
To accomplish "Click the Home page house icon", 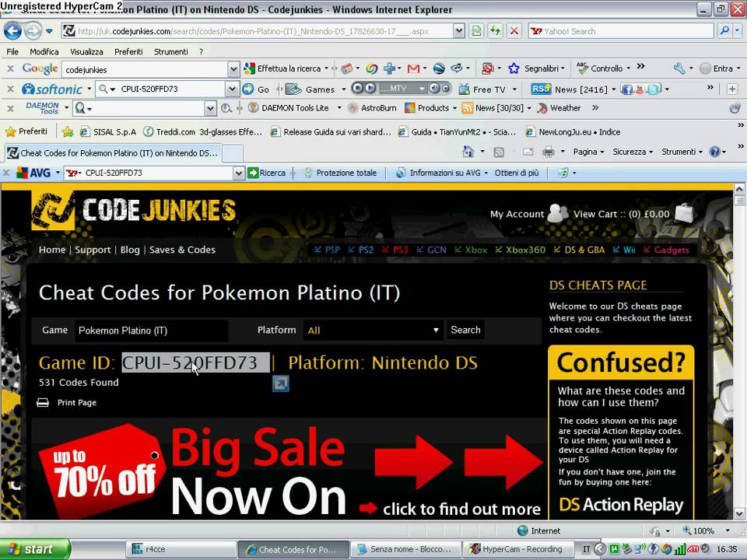I will tap(468, 152).
